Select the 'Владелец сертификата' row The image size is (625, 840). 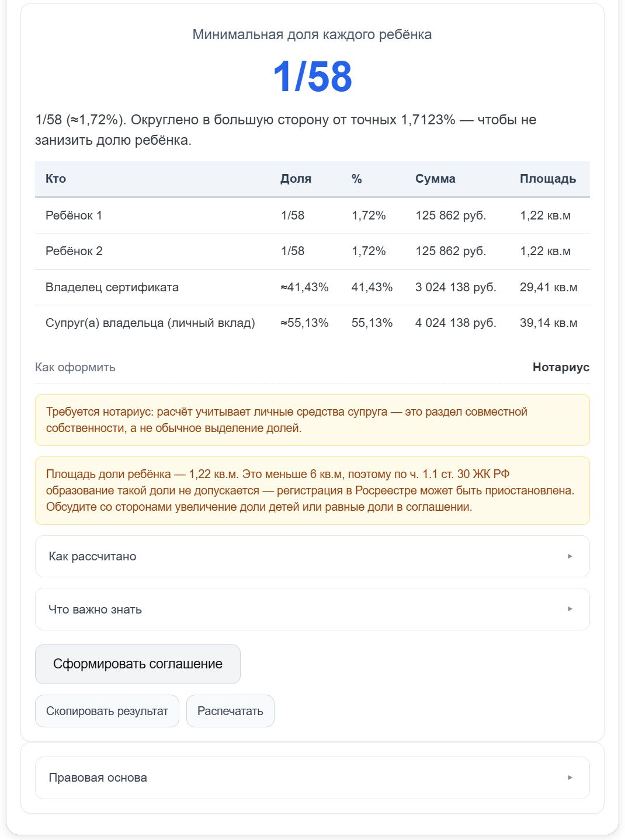(312, 287)
